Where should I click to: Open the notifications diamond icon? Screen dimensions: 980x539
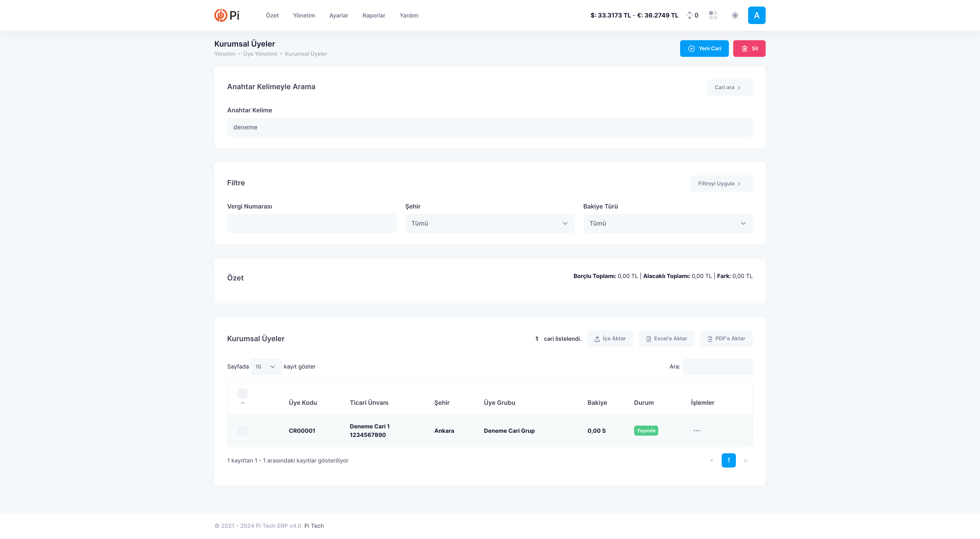pyautogui.click(x=689, y=15)
